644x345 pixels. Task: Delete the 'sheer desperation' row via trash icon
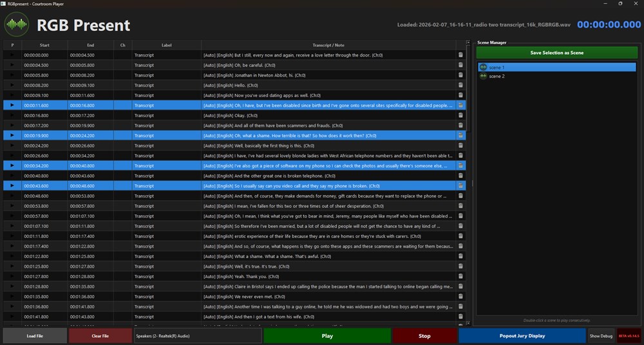460,206
